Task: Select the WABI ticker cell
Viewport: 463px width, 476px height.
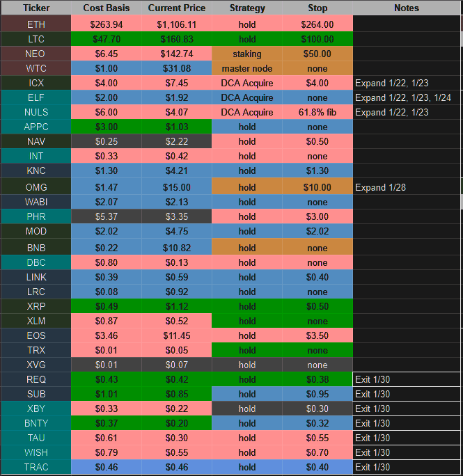Action: [x=36, y=202]
